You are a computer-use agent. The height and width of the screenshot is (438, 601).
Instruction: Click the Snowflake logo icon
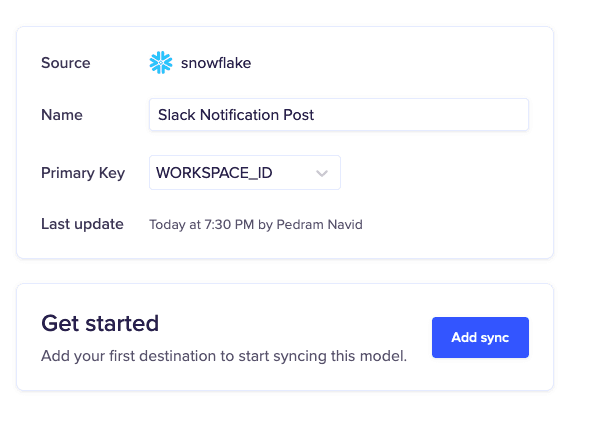(x=160, y=63)
